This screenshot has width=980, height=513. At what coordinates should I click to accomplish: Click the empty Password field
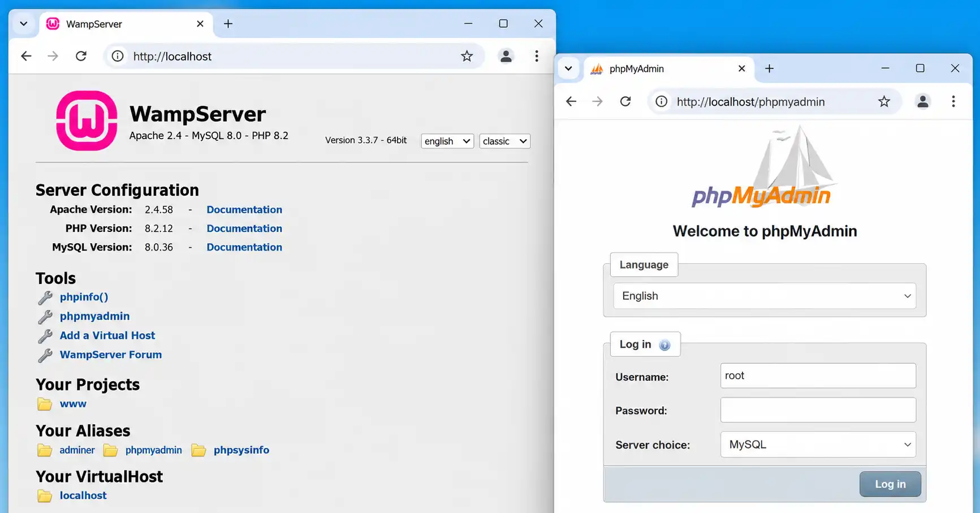click(x=818, y=410)
